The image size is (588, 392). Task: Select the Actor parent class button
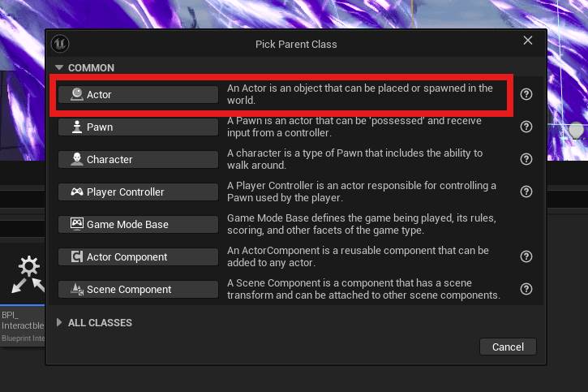138,94
